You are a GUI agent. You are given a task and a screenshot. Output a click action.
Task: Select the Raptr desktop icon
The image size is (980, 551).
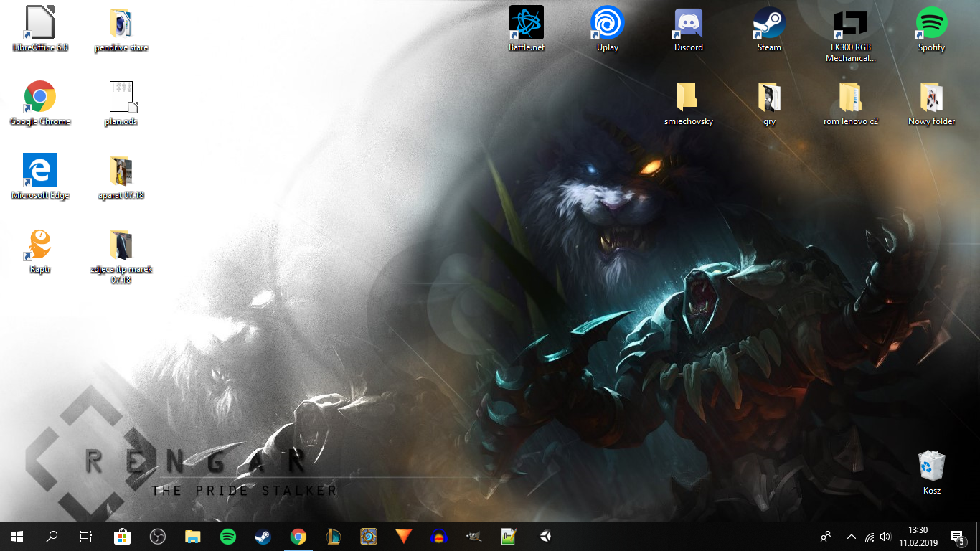click(40, 251)
